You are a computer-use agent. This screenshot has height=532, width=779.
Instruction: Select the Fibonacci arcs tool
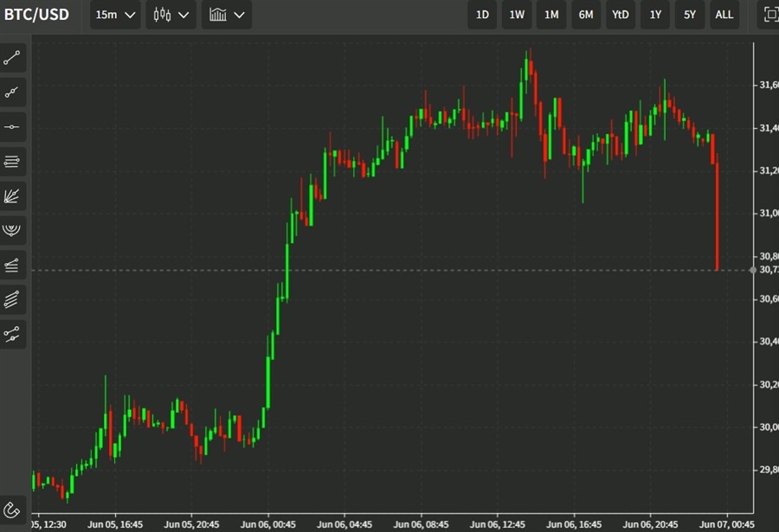[x=12, y=230]
